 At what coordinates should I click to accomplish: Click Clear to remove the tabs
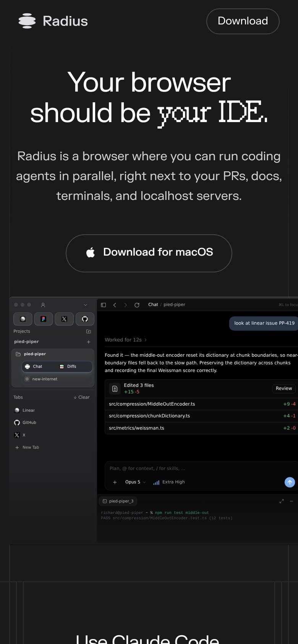pyautogui.click(x=81, y=397)
